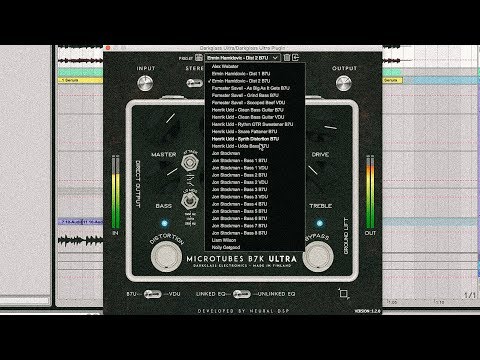Viewport: 480px width, 360px height.
Task: Choose the plain Jon Stockman preset entry
Action: (x=255, y=153)
